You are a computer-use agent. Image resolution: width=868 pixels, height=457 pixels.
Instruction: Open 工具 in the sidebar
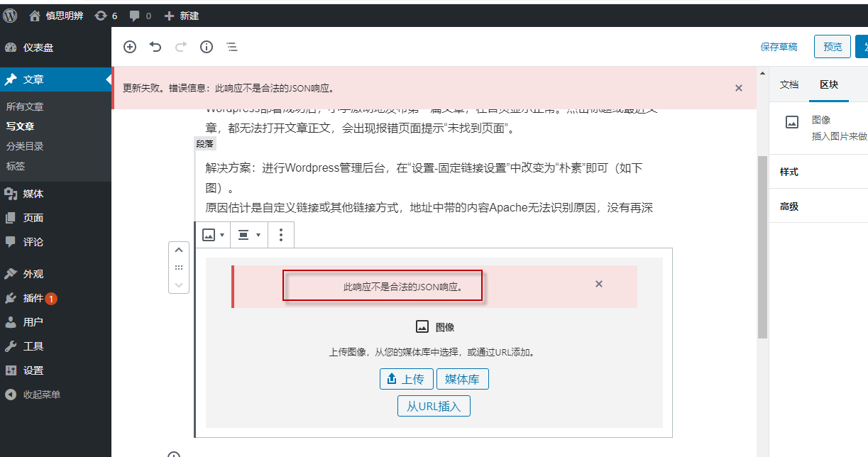pos(55,346)
